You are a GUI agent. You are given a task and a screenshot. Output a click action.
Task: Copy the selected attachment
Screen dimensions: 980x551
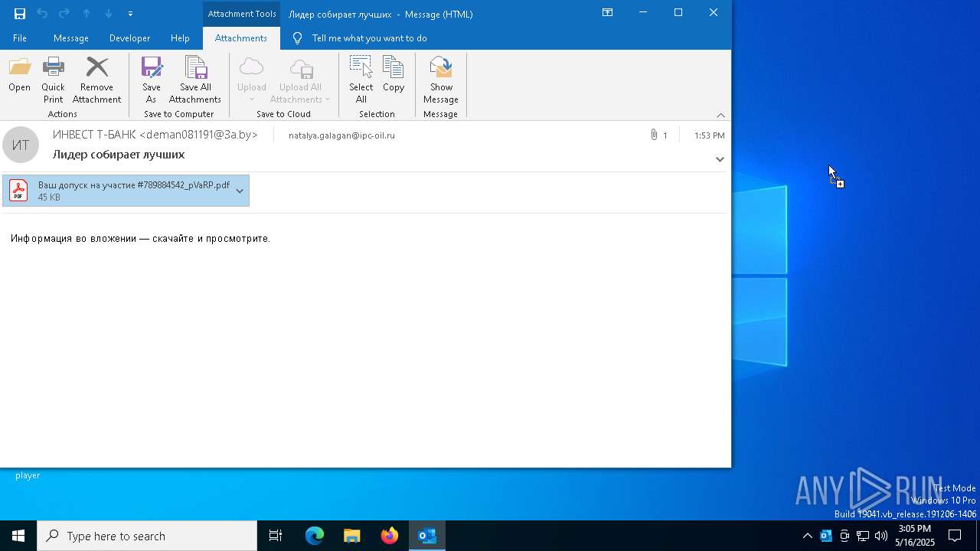click(x=394, y=80)
